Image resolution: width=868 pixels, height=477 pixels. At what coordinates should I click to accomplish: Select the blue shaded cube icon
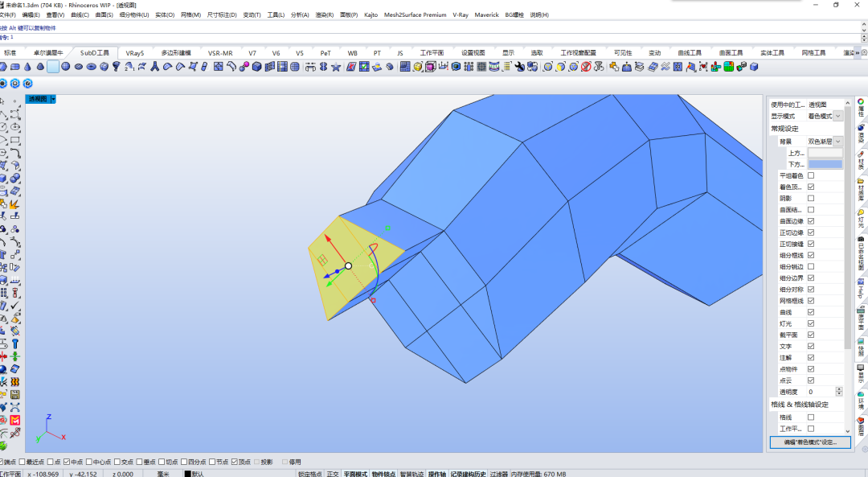point(257,67)
